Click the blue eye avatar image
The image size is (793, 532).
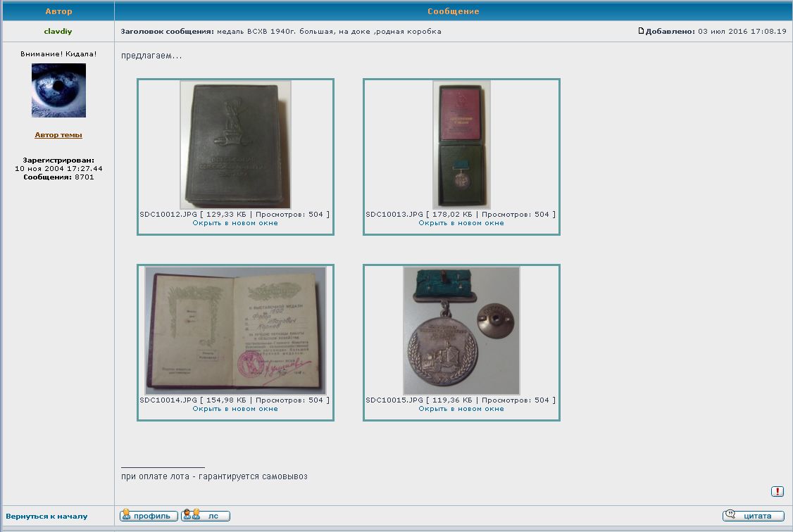(58, 90)
